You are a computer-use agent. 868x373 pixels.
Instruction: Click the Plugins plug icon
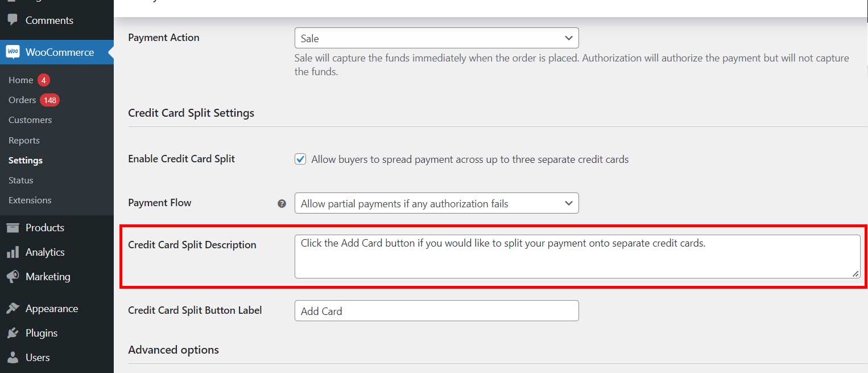[x=13, y=333]
